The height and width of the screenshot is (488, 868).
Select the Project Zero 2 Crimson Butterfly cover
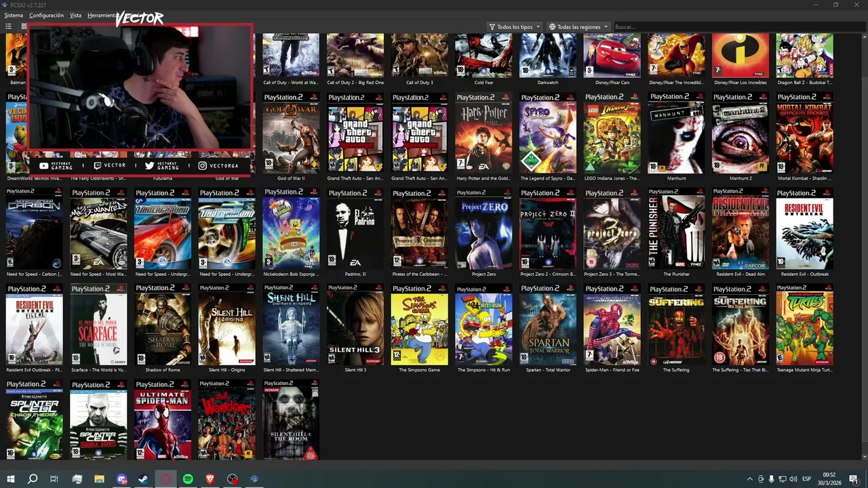tap(548, 228)
